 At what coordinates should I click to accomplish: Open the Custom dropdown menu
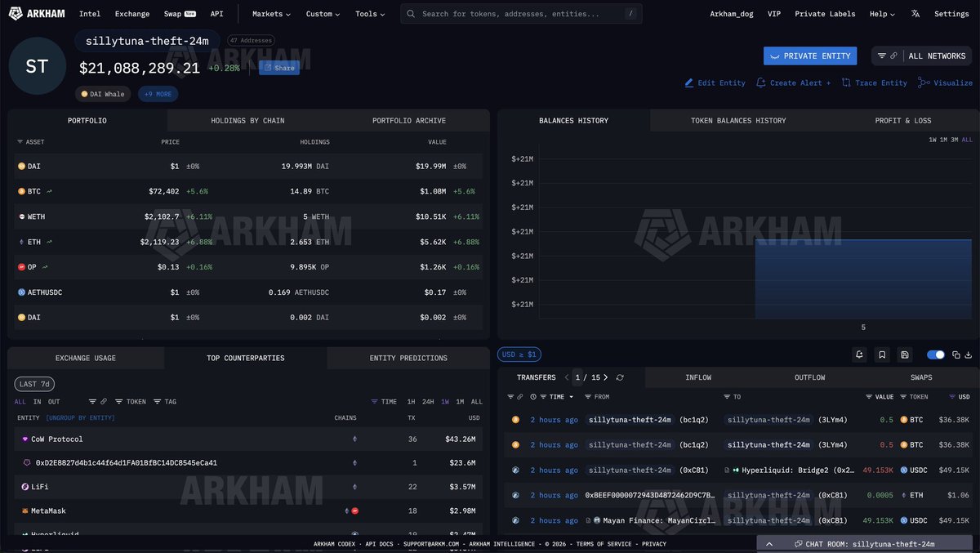tap(323, 14)
